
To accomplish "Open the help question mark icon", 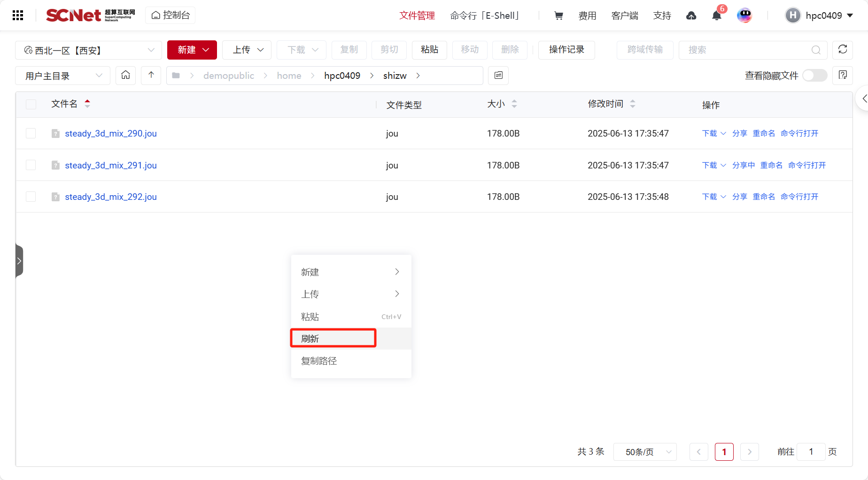I will tap(842, 75).
